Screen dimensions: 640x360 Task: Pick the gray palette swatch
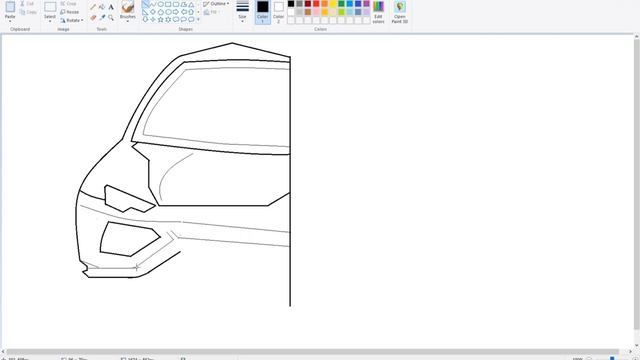point(300,4)
